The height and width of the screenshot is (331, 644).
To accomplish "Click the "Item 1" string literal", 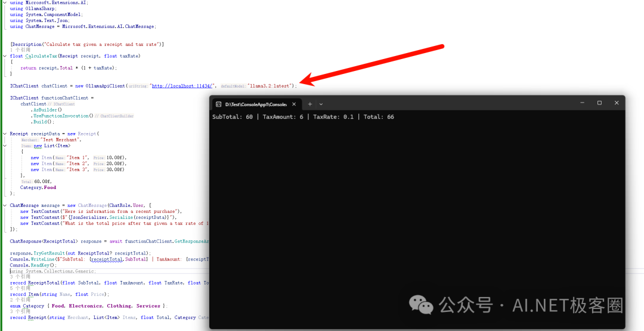I will point(78,157).
